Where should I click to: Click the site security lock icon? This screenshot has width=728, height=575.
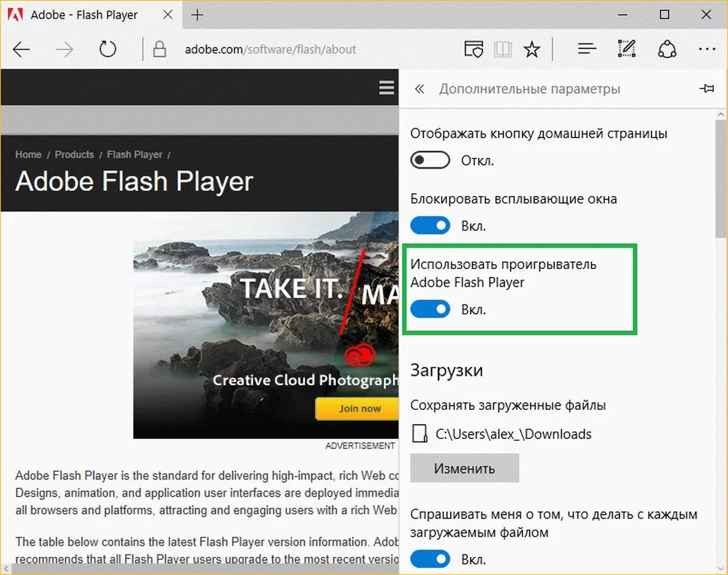(159, 49)
